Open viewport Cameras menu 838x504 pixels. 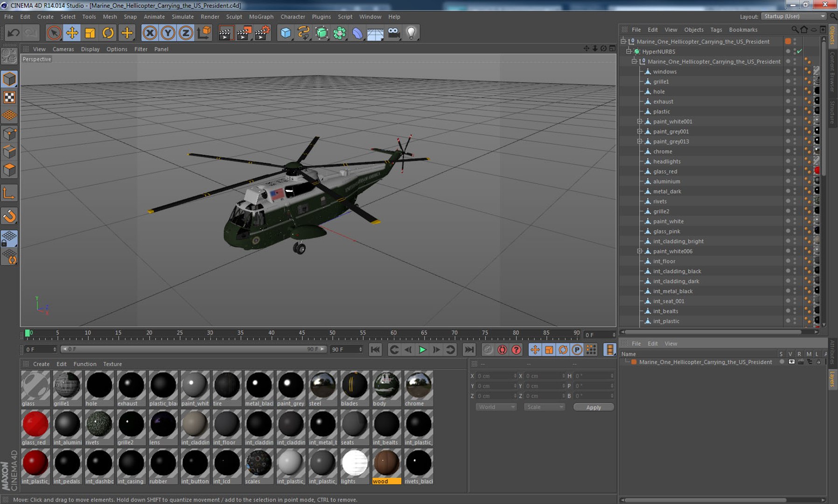(63, 49)
